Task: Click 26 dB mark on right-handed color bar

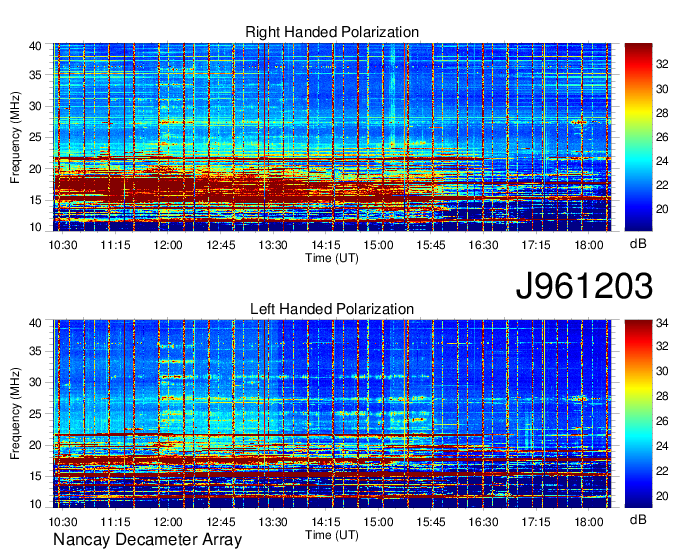Action: 662,137
